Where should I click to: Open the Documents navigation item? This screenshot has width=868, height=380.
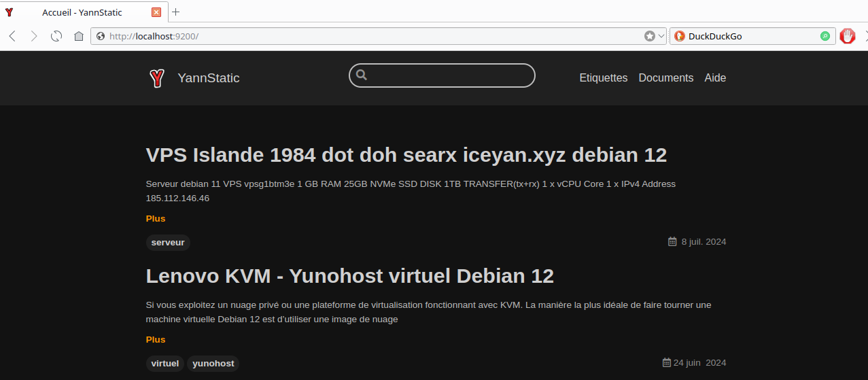pyautogui.click(x=665, y=78)
